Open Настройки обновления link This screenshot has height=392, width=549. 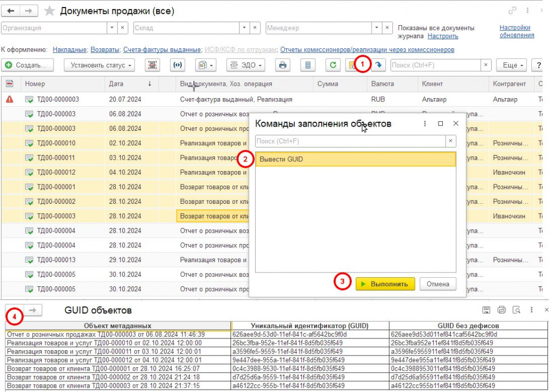(517, 31)
